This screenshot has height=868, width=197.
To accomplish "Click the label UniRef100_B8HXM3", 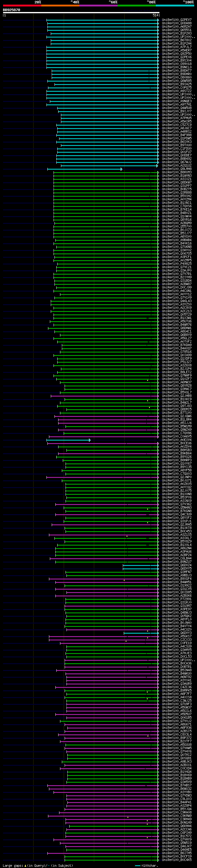I will 177,172.
